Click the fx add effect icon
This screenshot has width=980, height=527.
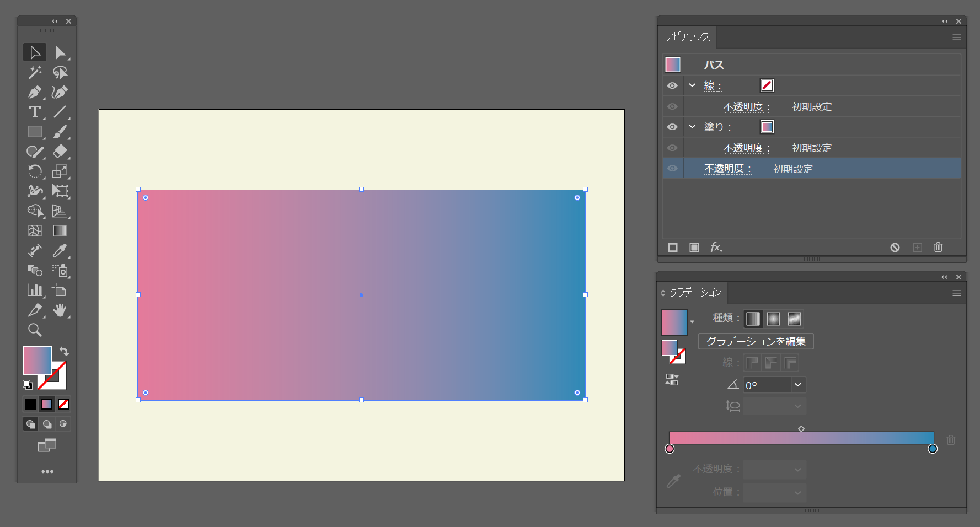[716, 248]
